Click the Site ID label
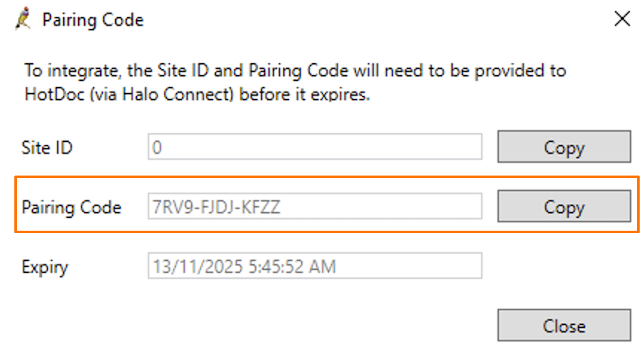The image size is (644, 354). [x=47, y=147]
